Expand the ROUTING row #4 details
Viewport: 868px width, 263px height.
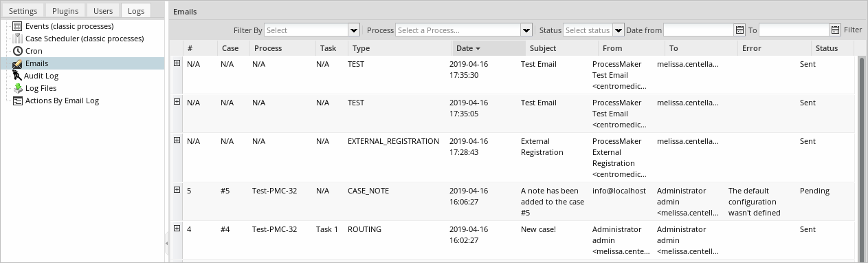177,229
